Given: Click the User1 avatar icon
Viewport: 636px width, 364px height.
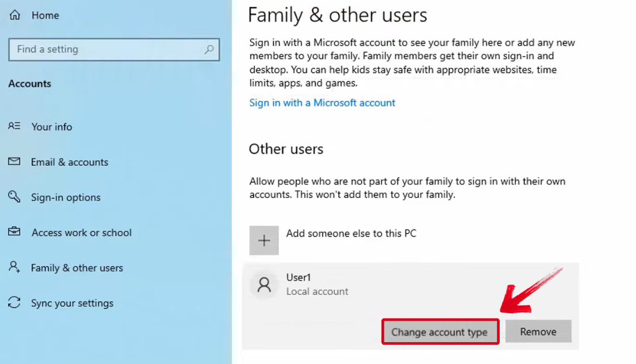Looking at the screenshot, I should (x=264, y=284).
